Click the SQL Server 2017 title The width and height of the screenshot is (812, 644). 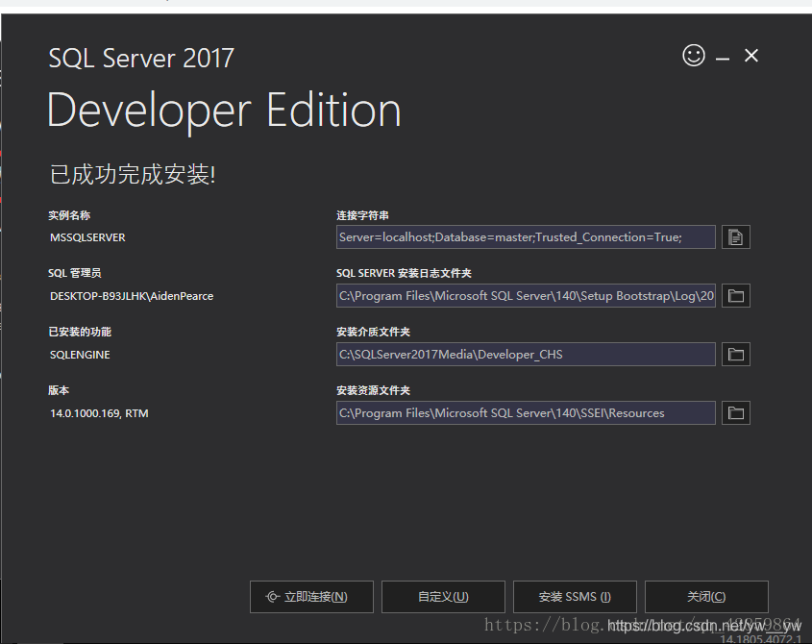(141, 58)
